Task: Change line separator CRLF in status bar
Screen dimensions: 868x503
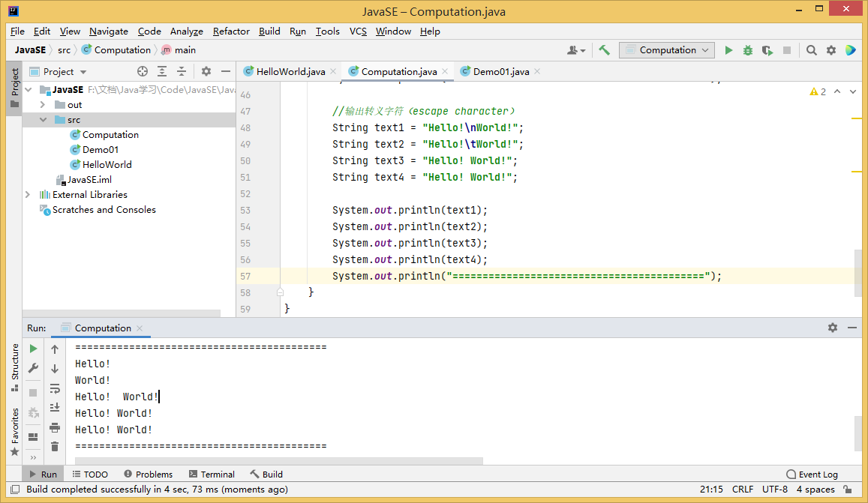Action: [743, 490]
